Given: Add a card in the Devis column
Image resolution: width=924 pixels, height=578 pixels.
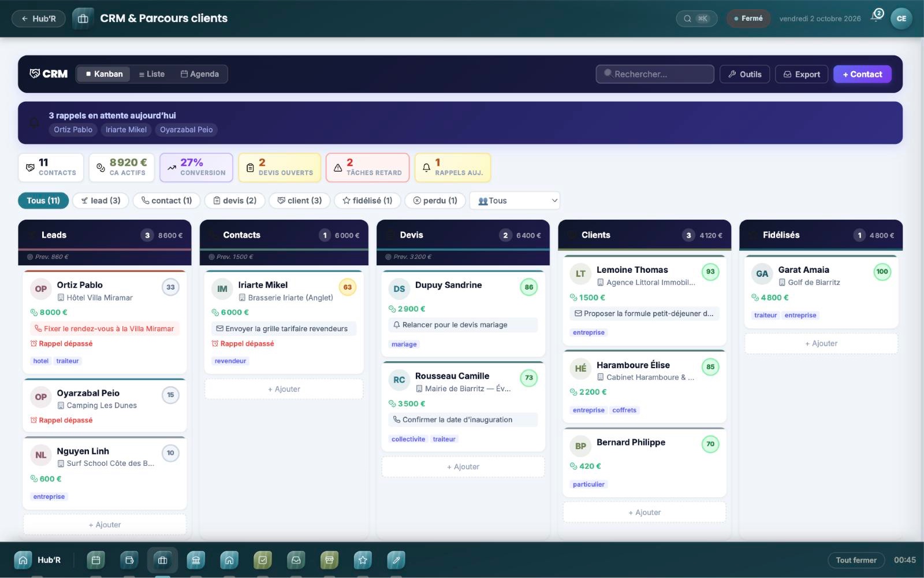Looking at the screenshot, I should (x=463, y=466).
